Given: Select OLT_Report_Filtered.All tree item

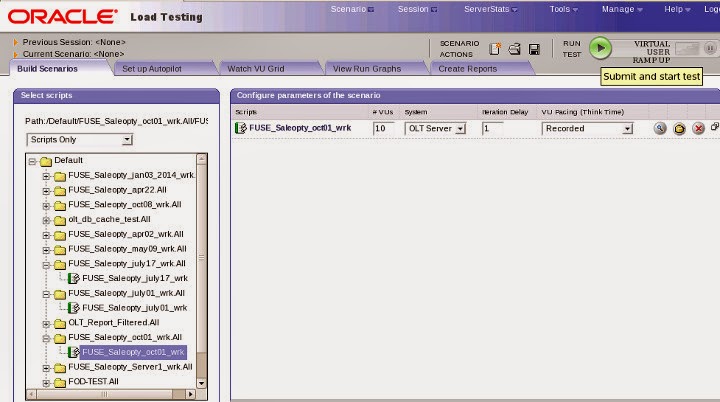Looking at the screenshot, I should [x=113, y=323].
